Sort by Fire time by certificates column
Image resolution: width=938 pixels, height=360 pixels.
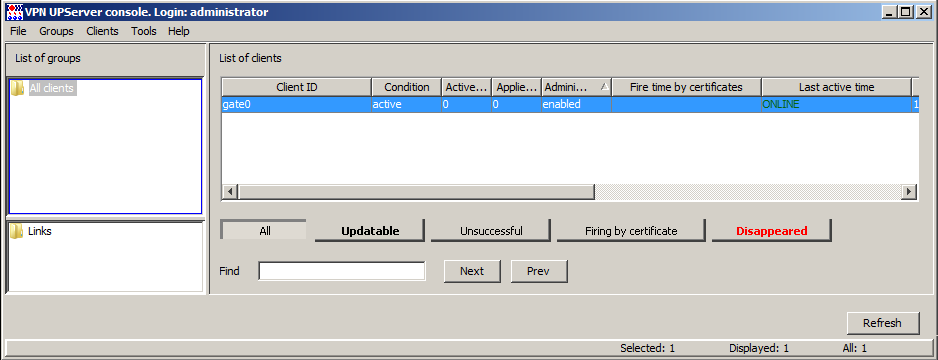(x=686, y=87)
